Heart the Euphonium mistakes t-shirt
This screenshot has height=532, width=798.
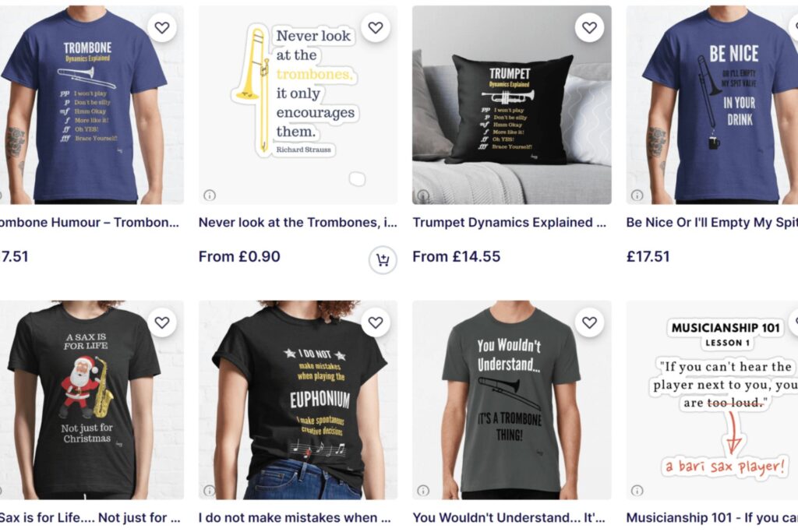tap(376, 322)
